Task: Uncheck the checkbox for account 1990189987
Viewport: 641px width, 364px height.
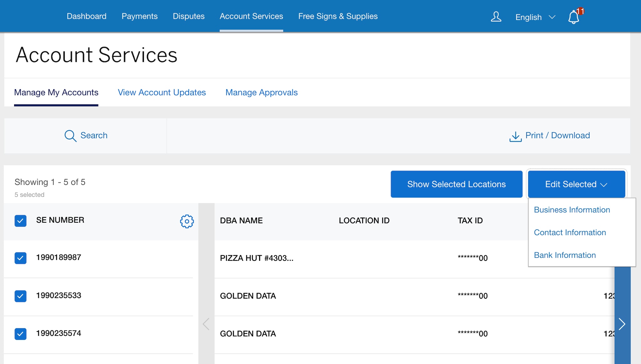Action: point(20,258)
